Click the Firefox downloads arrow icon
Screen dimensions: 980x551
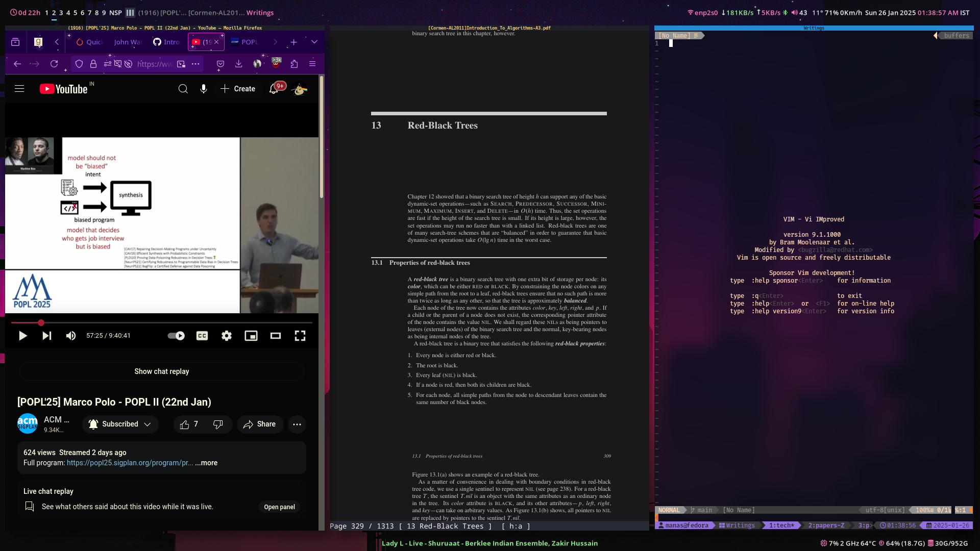[238, 64]
